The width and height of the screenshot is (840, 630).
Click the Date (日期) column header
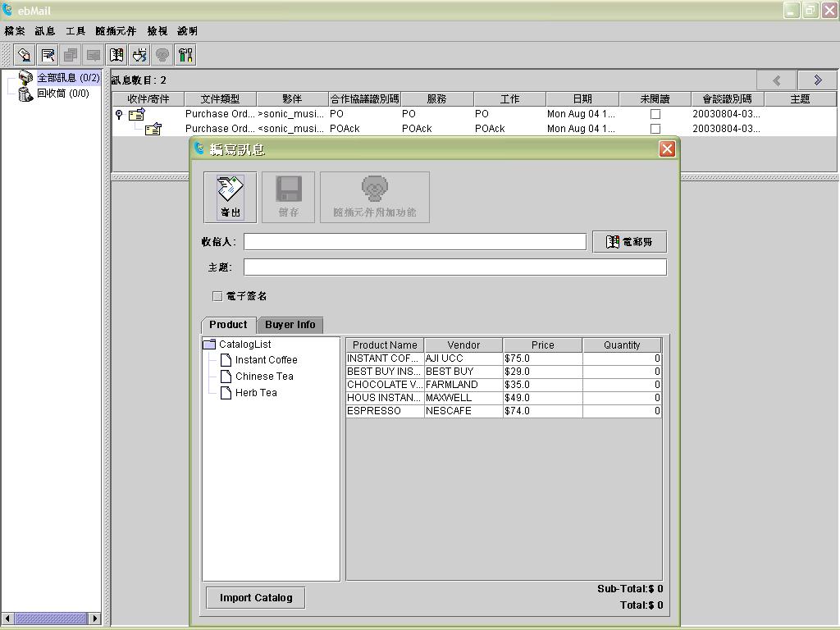[582, 99]
